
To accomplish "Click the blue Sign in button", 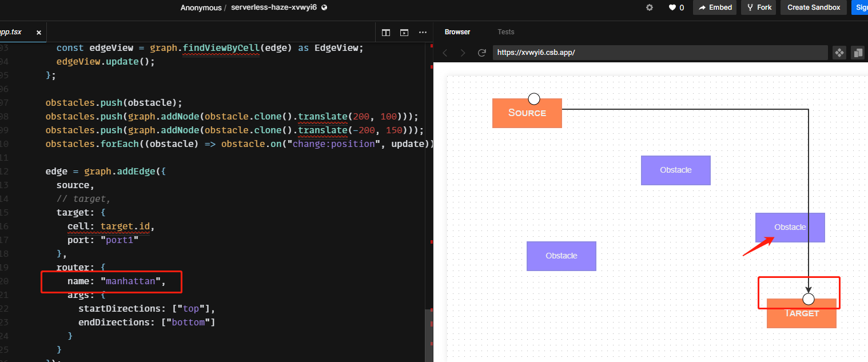I will [x=860, y=7].
